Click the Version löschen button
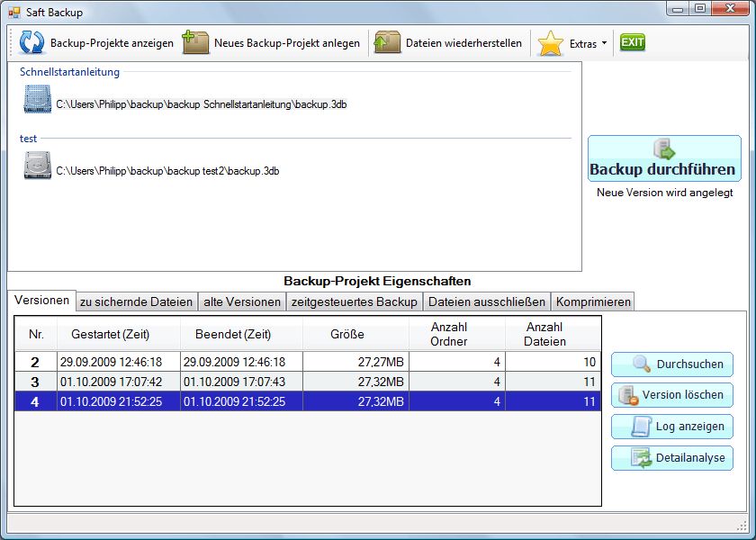756x540 pixels. (671, 395)
